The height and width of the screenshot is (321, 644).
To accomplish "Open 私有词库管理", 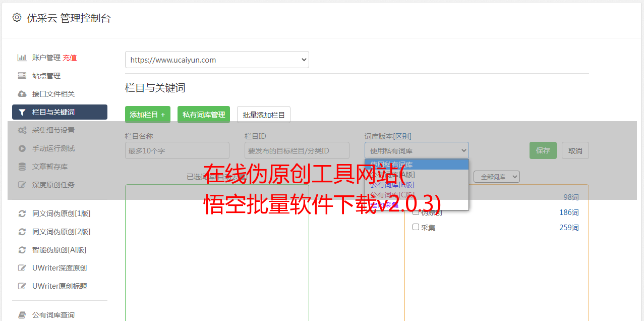I will pyautogui.click(x=204, y=115).
